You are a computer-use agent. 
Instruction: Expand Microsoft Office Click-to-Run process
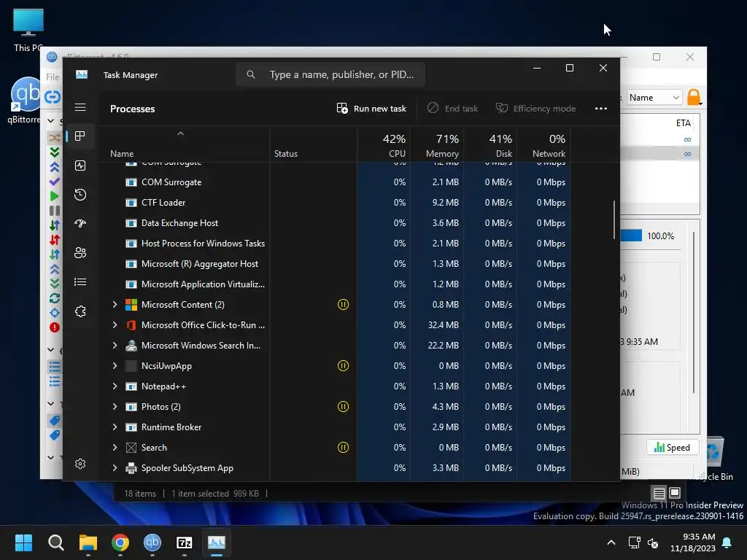115,324
